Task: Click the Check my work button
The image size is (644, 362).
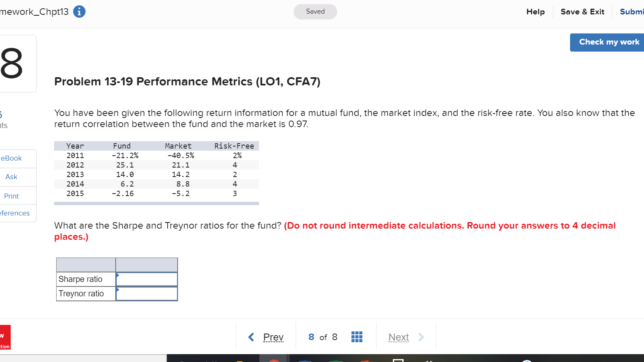Action: click(607, 42)
